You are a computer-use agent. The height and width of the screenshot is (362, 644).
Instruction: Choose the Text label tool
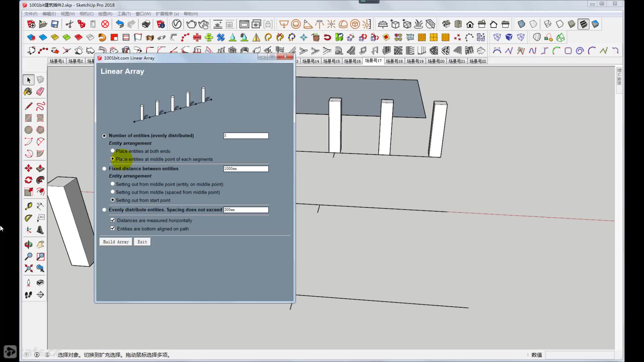pyautogui.click(x=40, y=218)
